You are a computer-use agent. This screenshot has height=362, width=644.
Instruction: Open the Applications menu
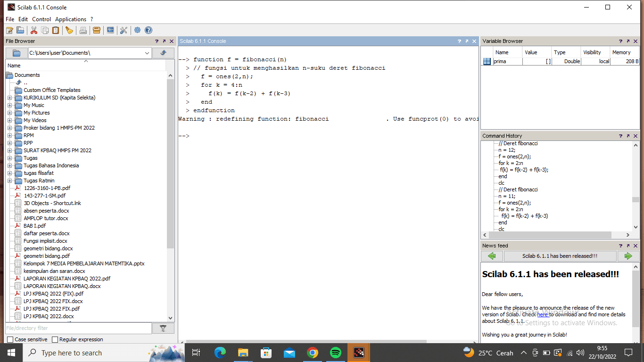(x=71, y=19)
